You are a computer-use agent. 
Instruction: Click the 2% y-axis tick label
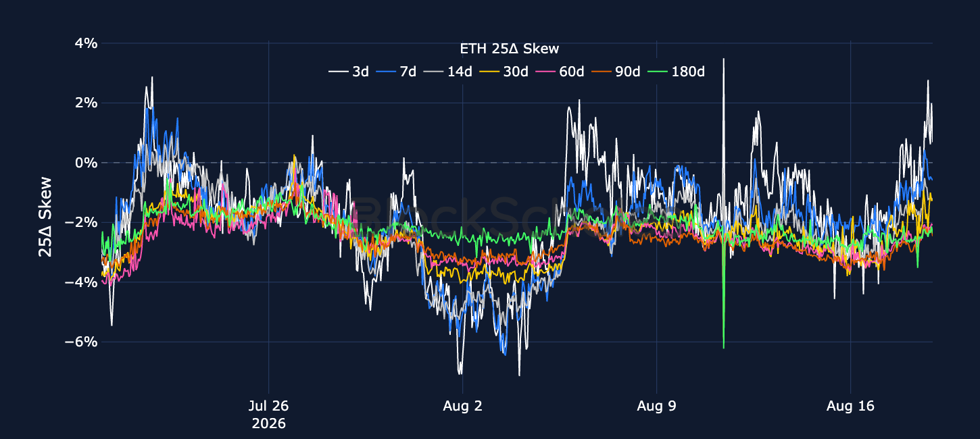(x=86, y=103)
